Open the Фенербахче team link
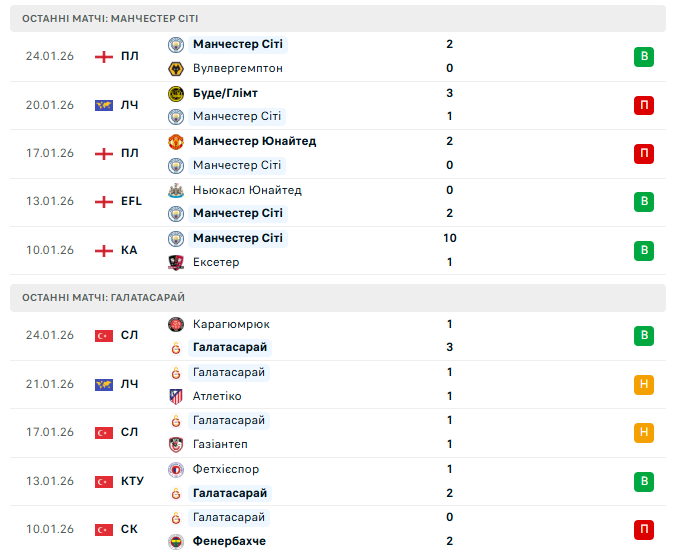The width and height of the screenshot is (676, 553). pyautogui.click(x=229, y=541)
